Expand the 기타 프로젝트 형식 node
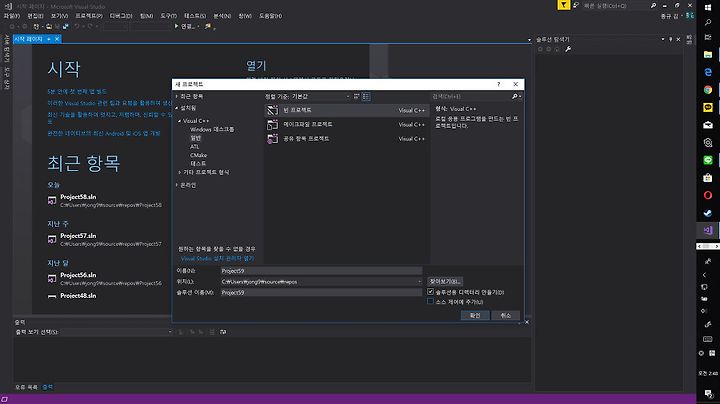720x404 pixels. (x=180, y=172)
